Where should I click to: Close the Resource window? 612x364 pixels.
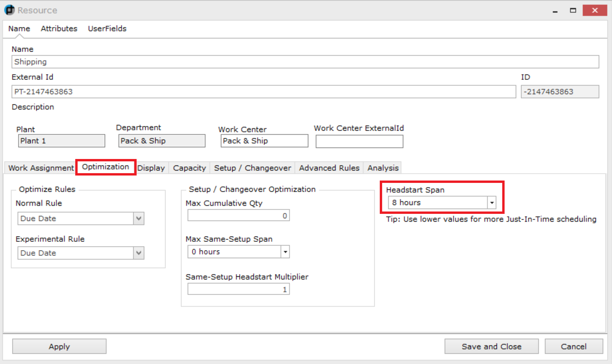pos(595,10)
